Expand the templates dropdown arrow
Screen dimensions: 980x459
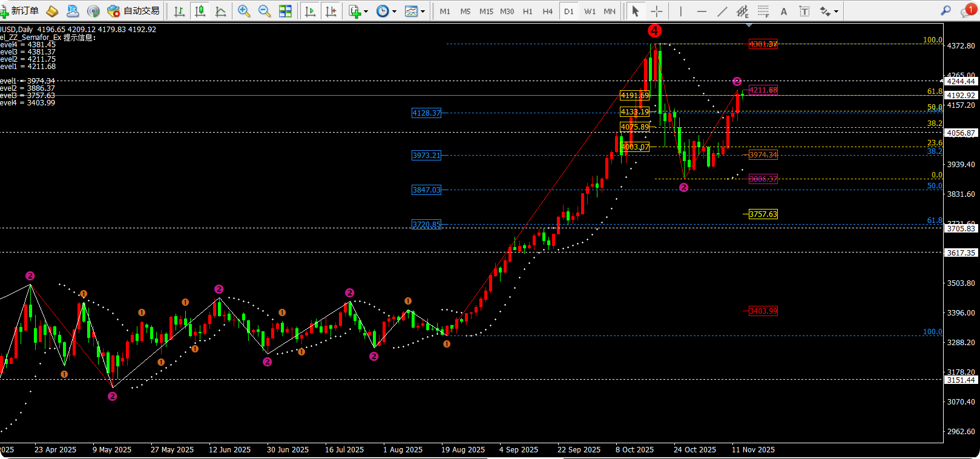pyautogui.click(x=423, y=12)
